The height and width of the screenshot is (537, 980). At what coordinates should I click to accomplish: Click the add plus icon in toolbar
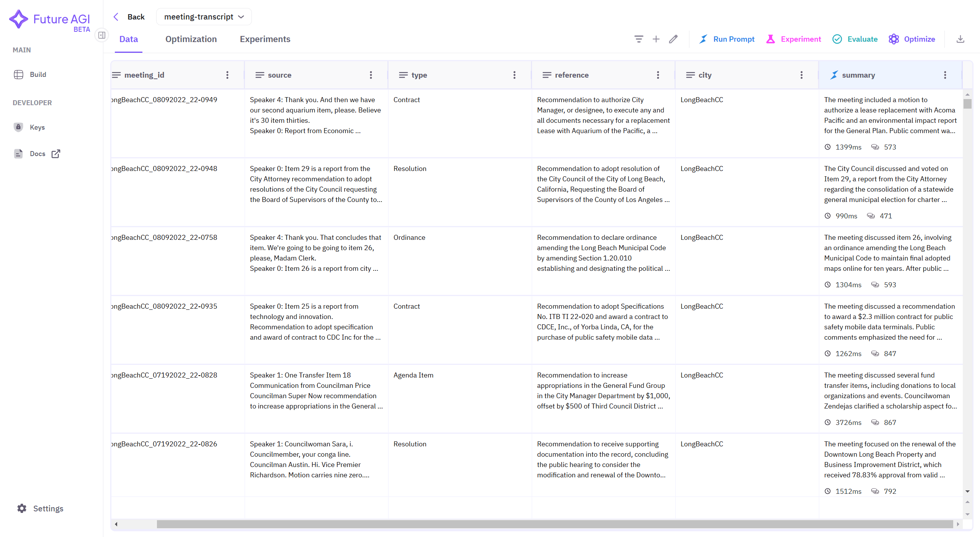(656, 39)
